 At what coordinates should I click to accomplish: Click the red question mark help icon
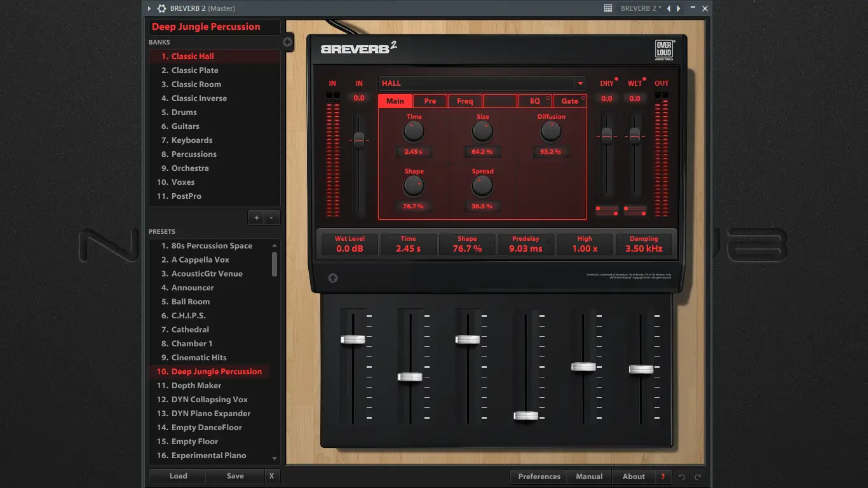click(663, 477)
